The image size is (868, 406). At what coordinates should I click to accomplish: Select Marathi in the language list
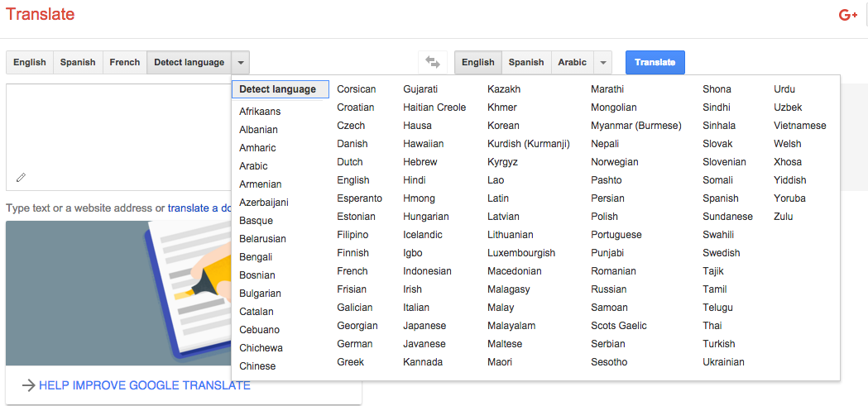click(x=607, y=89)
